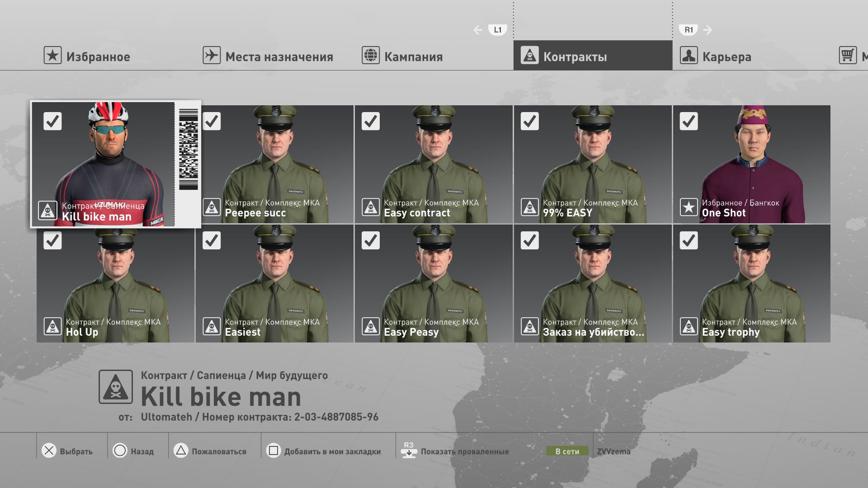Click the shopping cart icon in top bar
The image size is (868, 488).
[848, 56]
